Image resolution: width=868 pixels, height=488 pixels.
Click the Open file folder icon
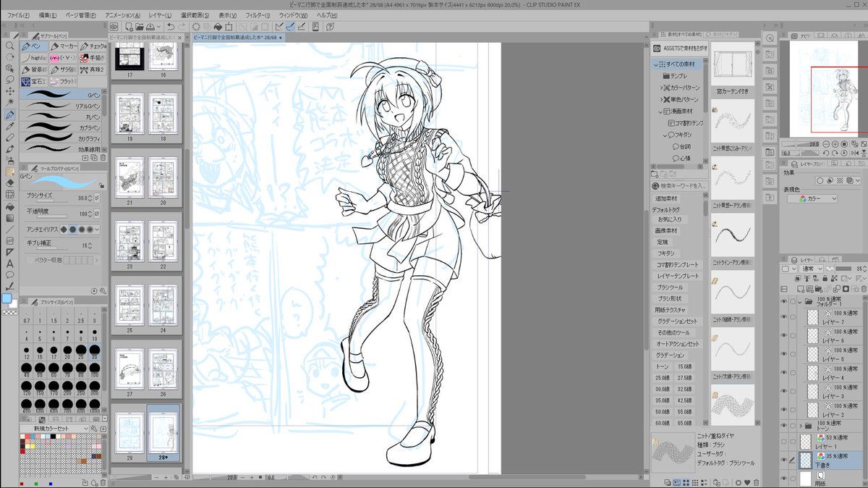pyautogui.click(x=139, y=27)
